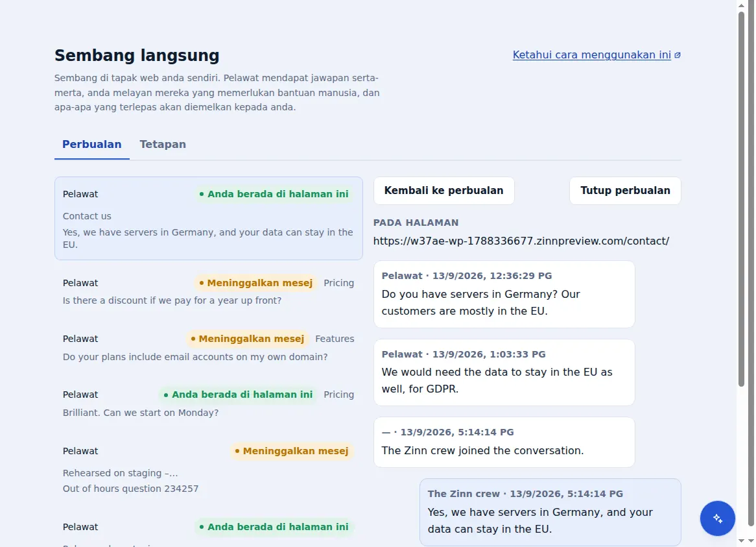Click the page URL ending in zinnpreview.com/contact/
Image resolution: width=756 pixels, height=547 pixels.
521,241
